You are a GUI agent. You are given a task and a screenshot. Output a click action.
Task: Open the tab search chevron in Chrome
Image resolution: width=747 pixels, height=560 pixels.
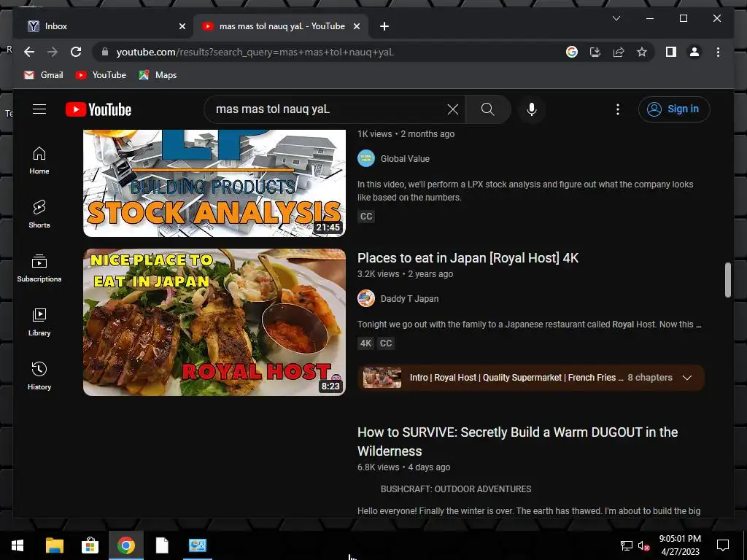tap(616, 18)
